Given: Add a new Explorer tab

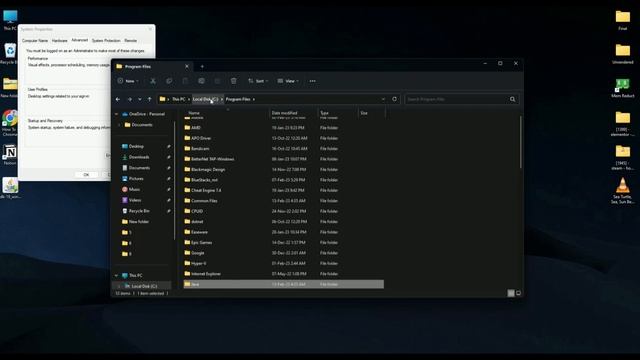Looking at the screenshot, I should 202,66.
